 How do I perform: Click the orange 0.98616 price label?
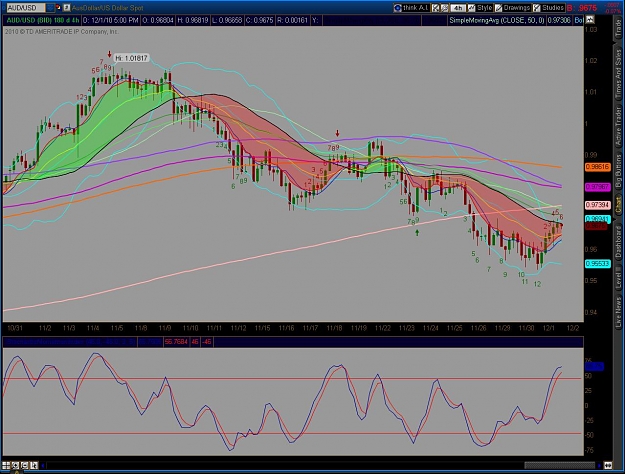click(x=598, y=167)
